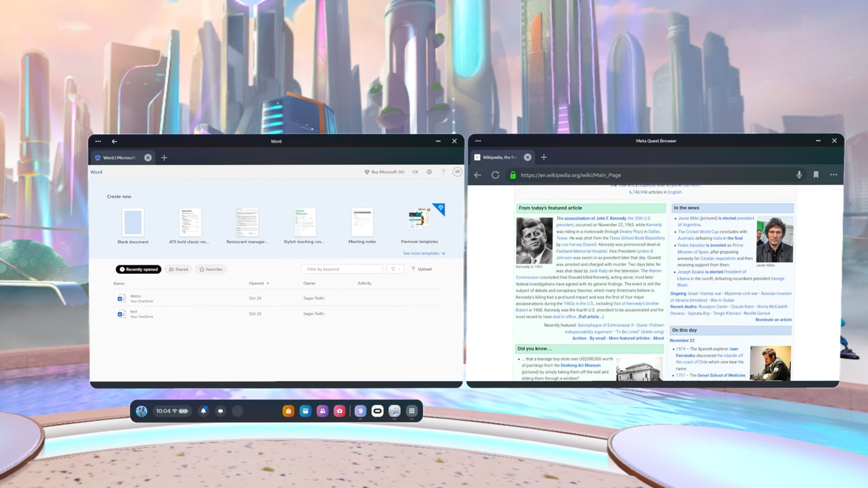Click the green lock site-security icon
This screenshot has width=868, height=488.
click(513, 175)
